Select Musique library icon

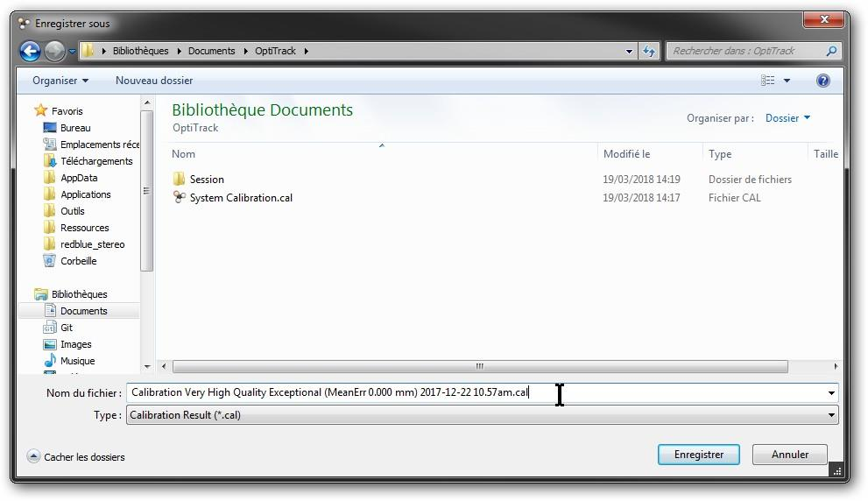point(50,361)
